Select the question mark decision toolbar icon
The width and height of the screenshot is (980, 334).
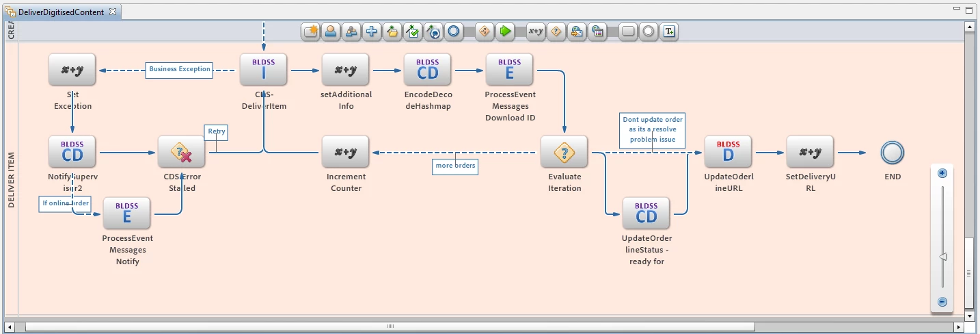556,31
